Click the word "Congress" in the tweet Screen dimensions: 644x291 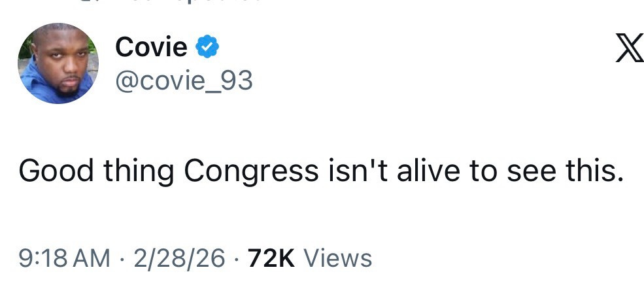[x=250, y=172]
